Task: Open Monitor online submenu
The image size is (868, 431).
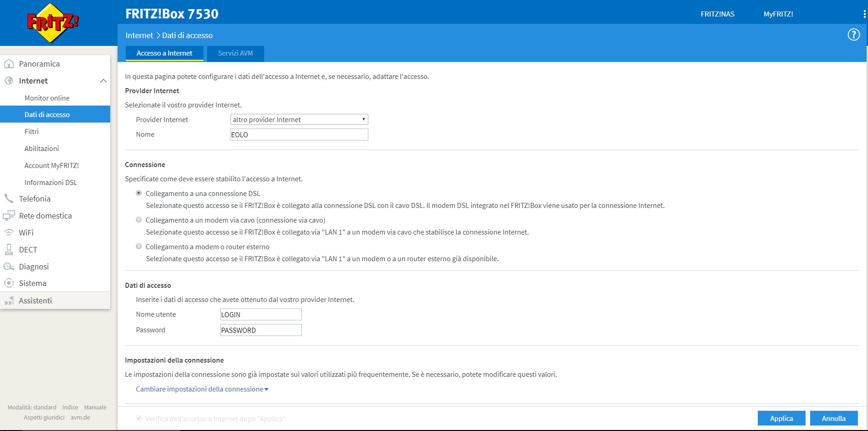Action: [47, 98]
